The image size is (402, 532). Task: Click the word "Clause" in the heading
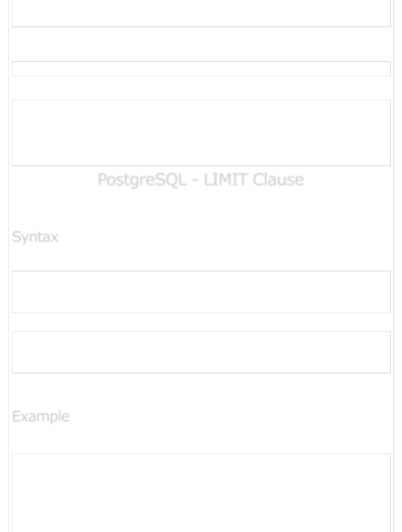[x=278, y=180]
